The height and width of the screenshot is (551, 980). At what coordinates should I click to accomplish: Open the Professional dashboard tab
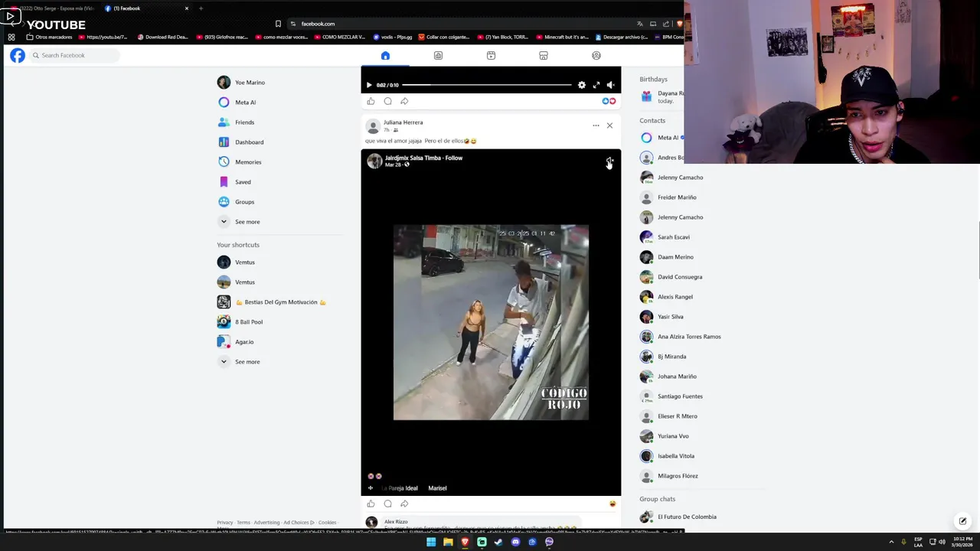438,55
